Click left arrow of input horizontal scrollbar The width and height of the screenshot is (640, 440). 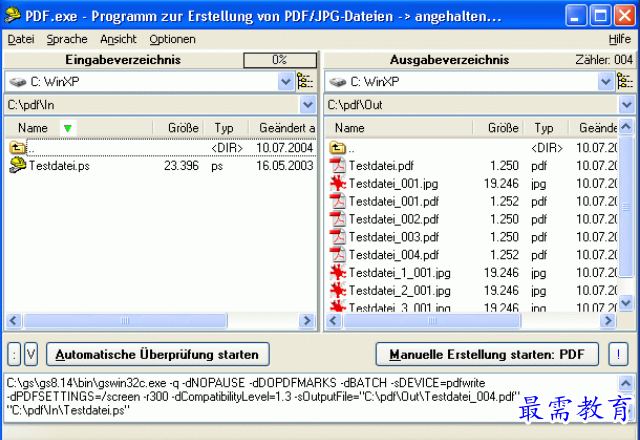[13, 321]
